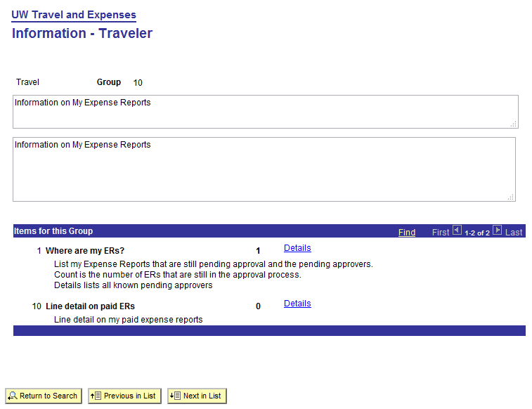Open Details for Line detail on paid ERs
Screen dimensions: 532x409
point(297,304)
